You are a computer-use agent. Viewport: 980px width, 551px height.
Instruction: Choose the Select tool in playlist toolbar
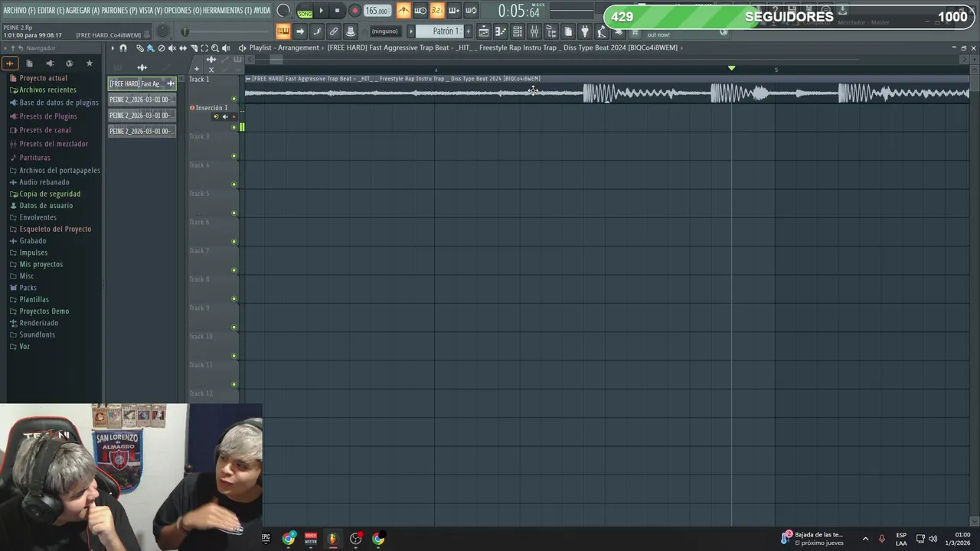(x=204, y=48)
